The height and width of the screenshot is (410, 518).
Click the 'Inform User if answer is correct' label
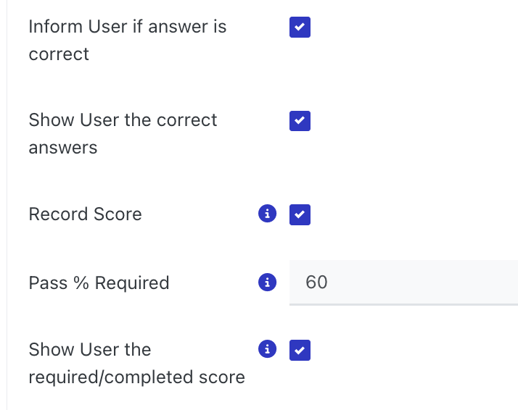[128, 40]
